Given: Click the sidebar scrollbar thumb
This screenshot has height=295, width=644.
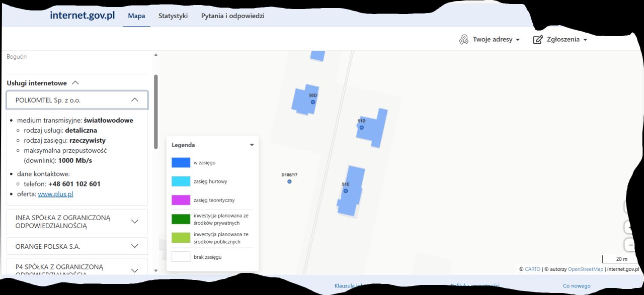Looking at the screenshot, I should point(156,112).
